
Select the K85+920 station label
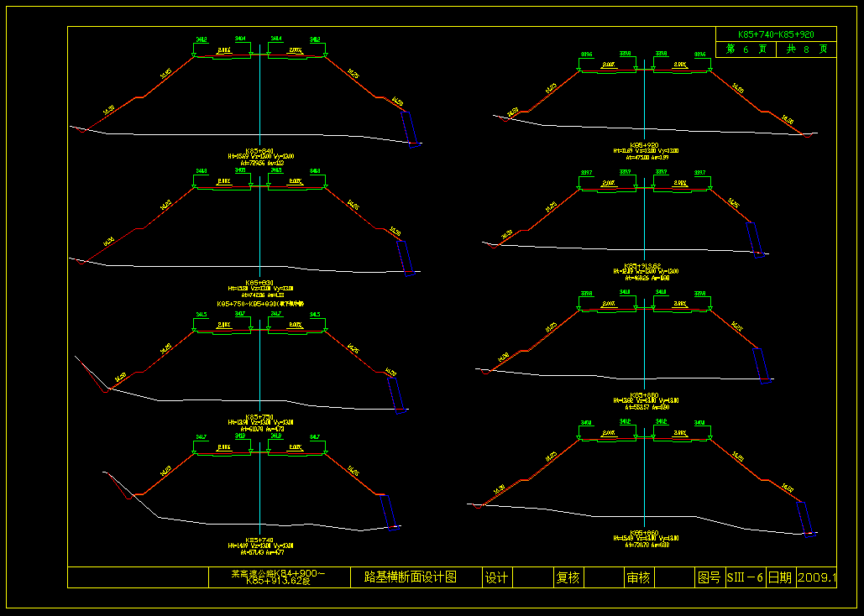click(644, 145)
